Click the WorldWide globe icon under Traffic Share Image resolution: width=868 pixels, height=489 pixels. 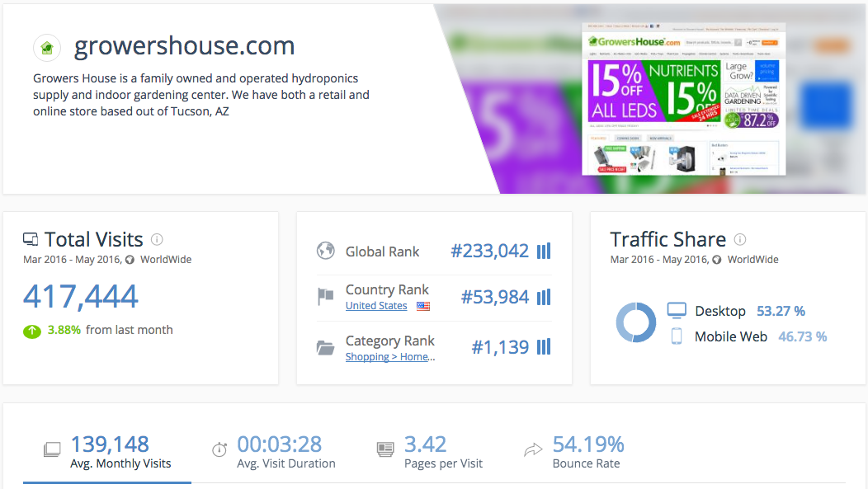[x=717, y=260]
